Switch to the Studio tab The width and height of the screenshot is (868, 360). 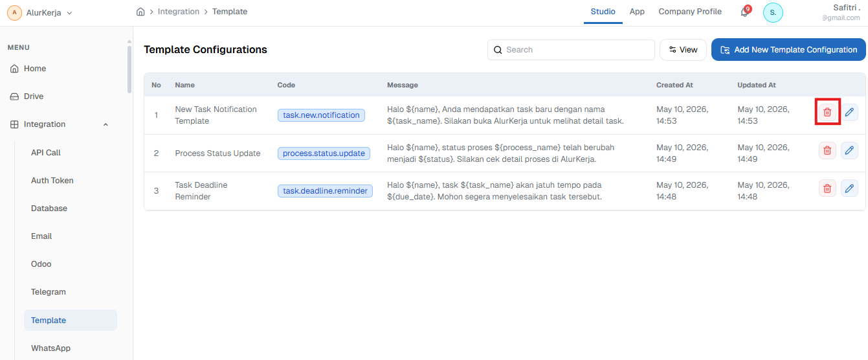tap(603, 12)
